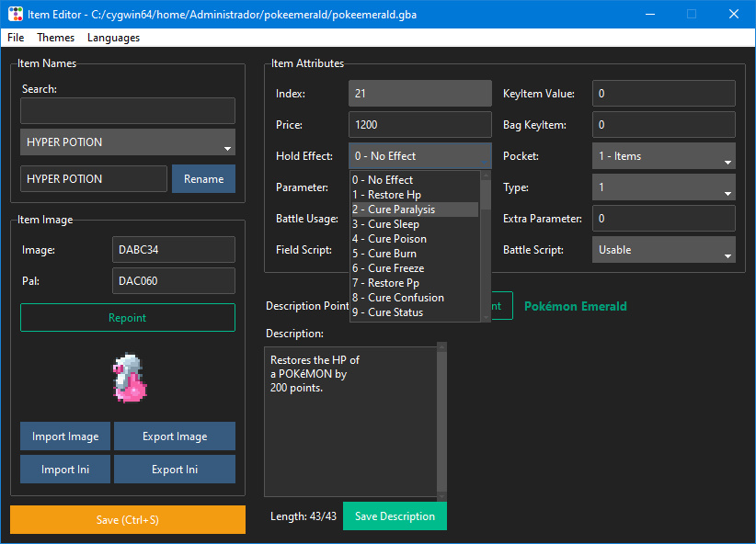This screenshot has height=544, width=756.
Task: Click Export Ini button
Action: tap(175, 470)
